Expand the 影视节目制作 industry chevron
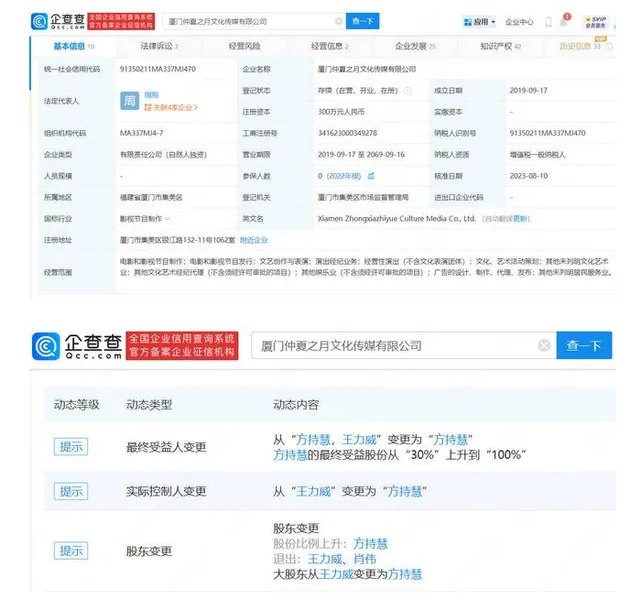The image size is (642, 600). (167, 219)
